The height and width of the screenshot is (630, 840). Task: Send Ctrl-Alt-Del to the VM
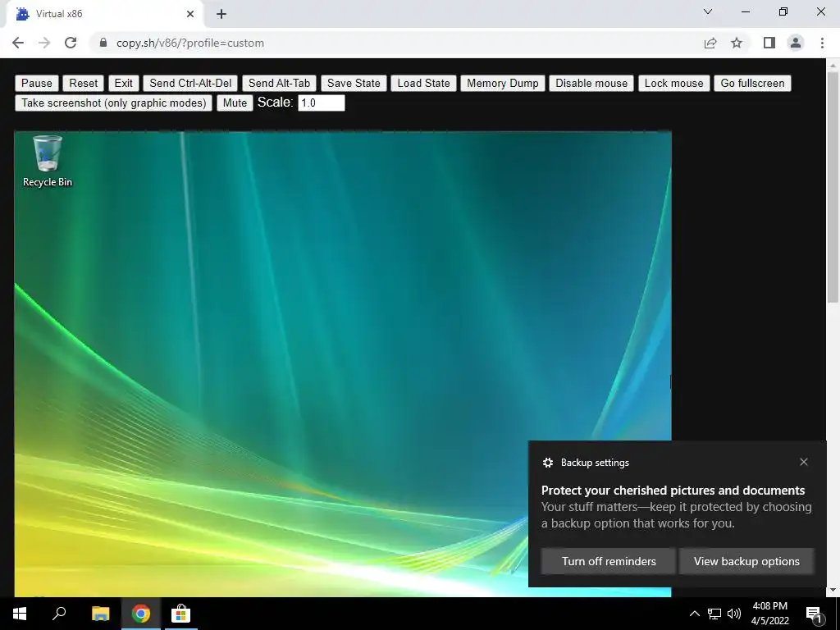190,83
